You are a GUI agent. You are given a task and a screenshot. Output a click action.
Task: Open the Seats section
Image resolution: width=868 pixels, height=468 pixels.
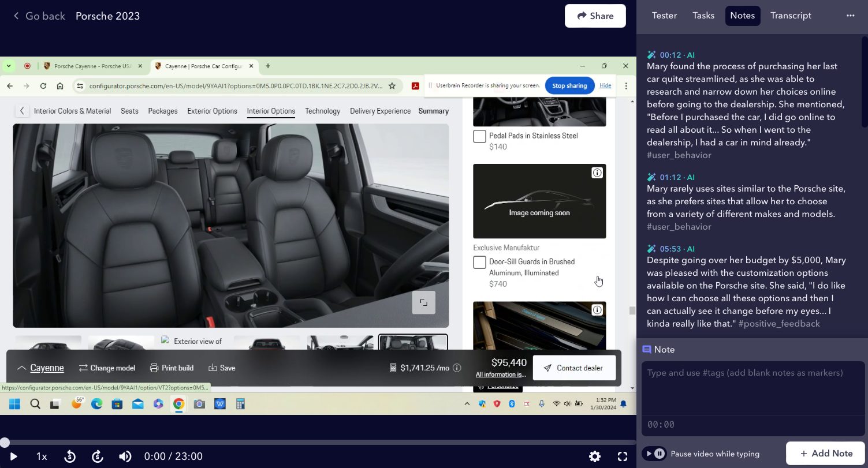coord(129,111)
